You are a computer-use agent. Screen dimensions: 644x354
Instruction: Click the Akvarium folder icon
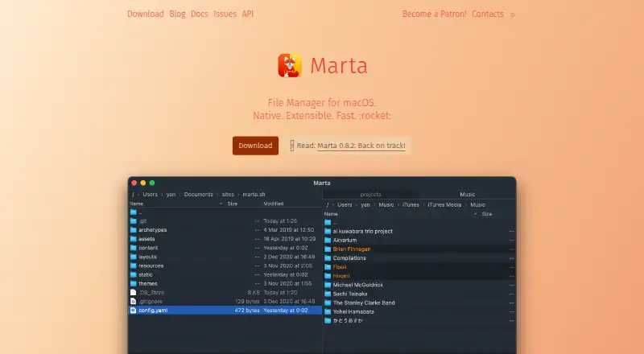[x=328, y=241]
